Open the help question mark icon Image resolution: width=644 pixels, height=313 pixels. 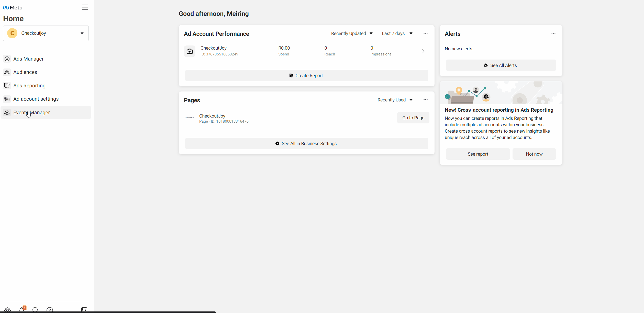click(x=50, y=309)
